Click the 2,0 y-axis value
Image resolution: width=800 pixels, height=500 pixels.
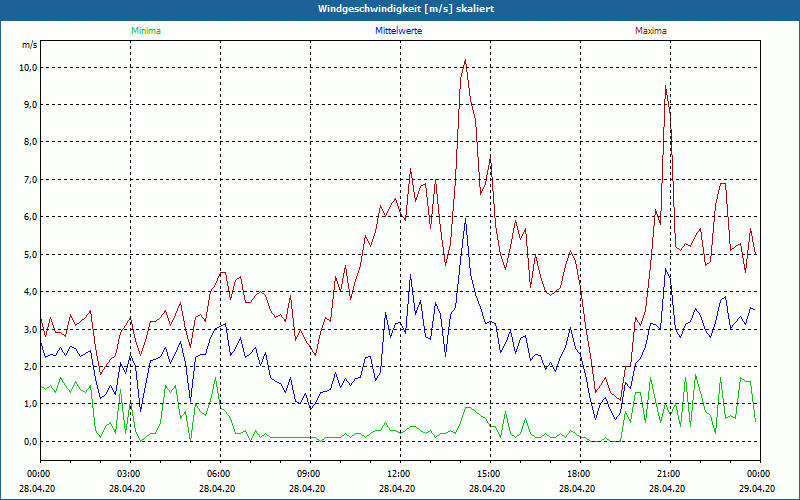[x=30, y=366]
